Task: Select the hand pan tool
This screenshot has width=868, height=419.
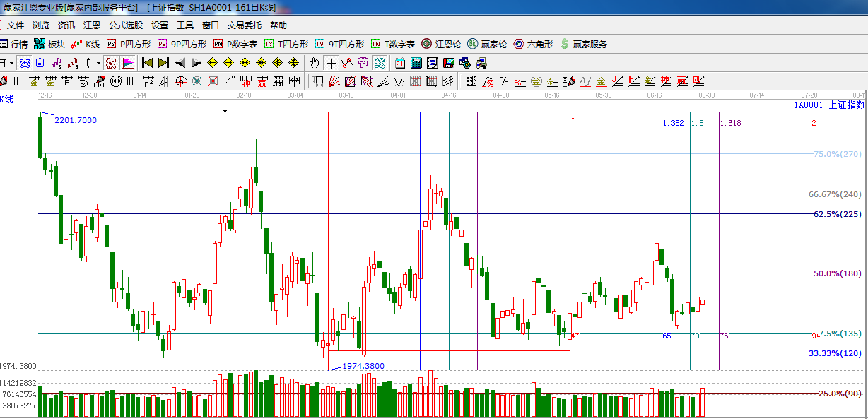Action: [315, 63]
